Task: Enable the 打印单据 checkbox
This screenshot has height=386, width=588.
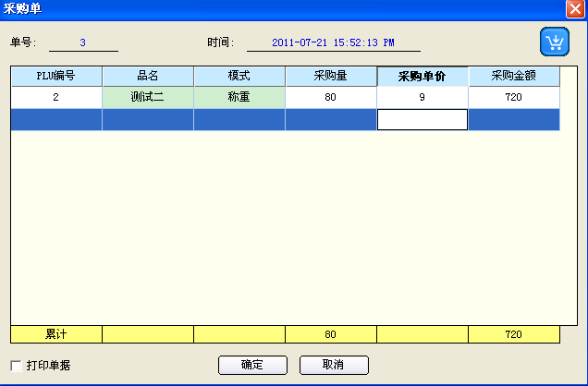Action: pos(16,365)
